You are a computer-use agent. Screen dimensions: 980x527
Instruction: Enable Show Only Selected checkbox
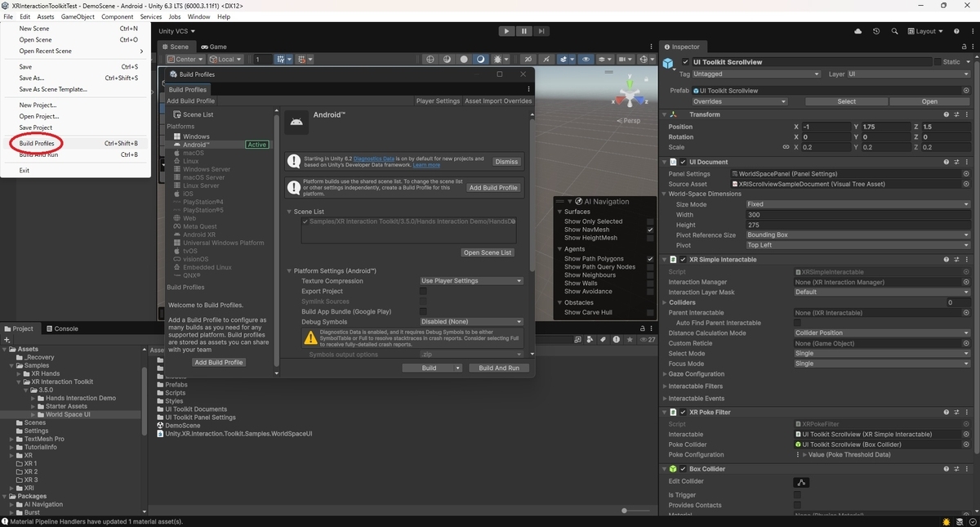650,221
